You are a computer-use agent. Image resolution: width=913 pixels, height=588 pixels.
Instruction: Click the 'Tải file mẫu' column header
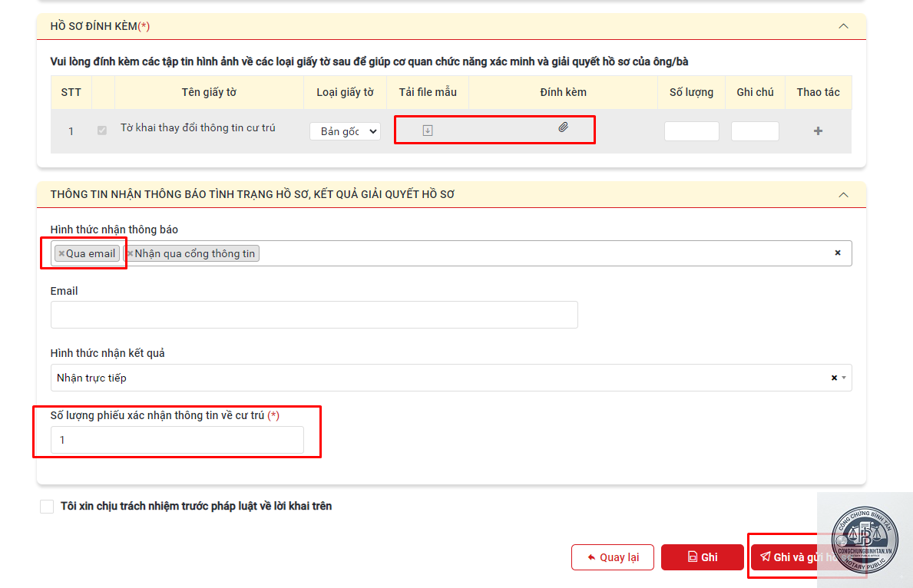point(428,92)
